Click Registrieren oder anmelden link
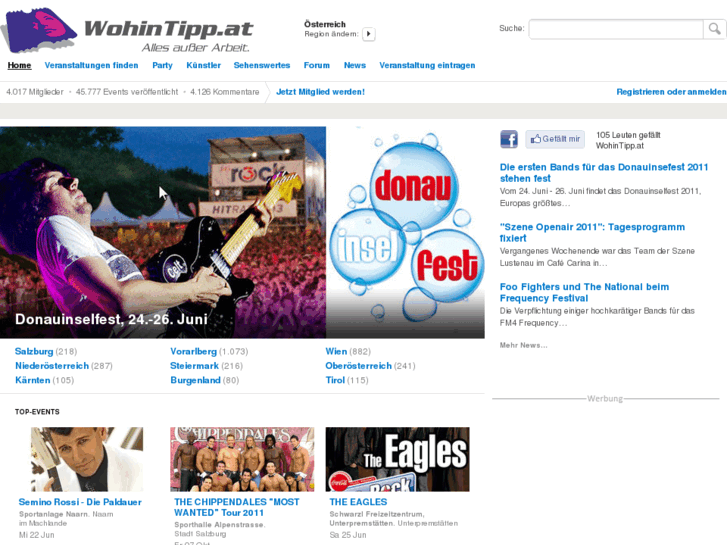Screen dimensions: 727x545 click(671, 92)
